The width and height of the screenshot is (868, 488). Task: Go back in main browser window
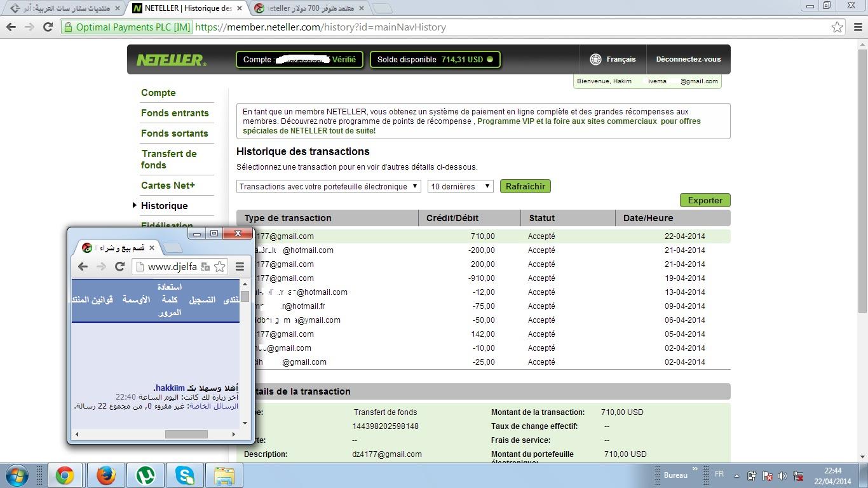click(11, 27)
